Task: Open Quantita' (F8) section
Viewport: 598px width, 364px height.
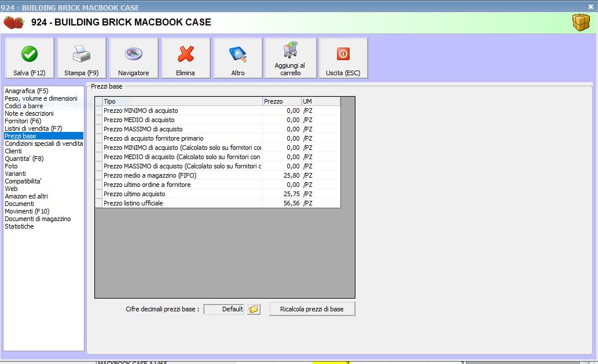Action: (24, 159)
